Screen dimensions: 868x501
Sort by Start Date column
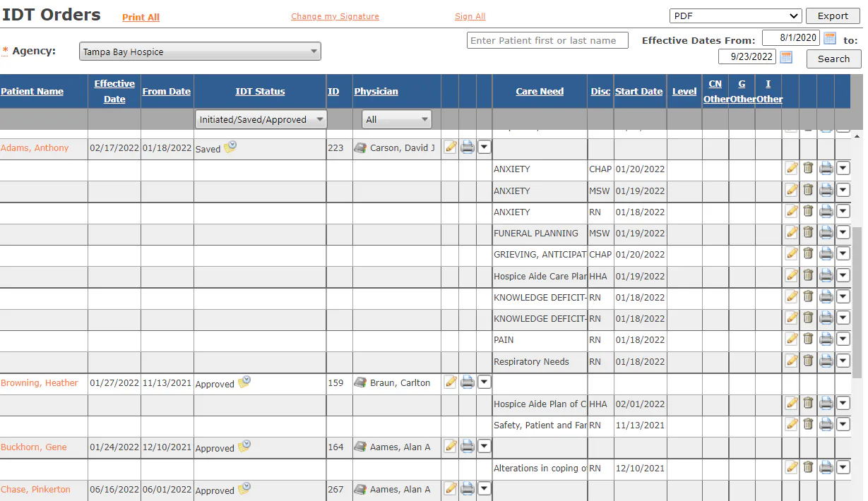coord(638,92)
